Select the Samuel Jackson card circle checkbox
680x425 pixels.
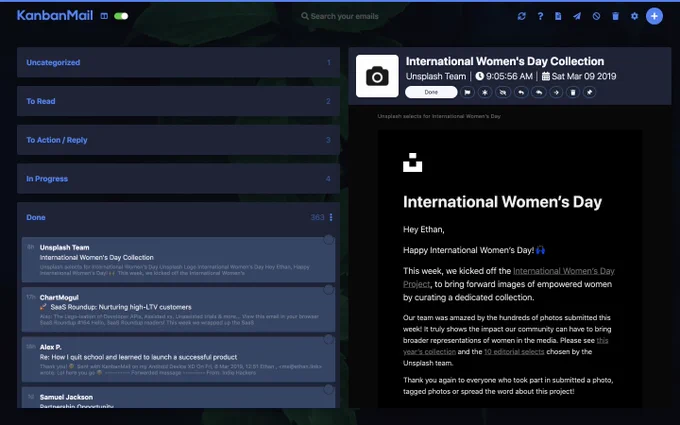(x=329, y=389)
